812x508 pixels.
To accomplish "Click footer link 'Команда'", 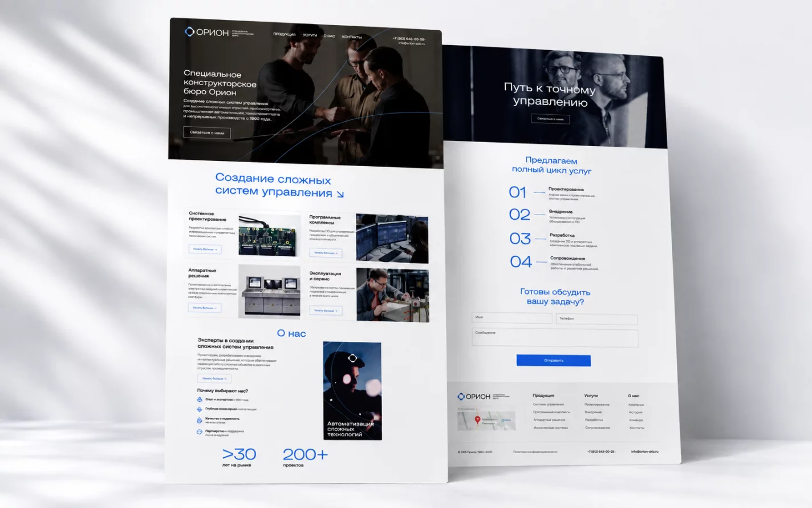I will pyautogui.click(x=636, y=420).
